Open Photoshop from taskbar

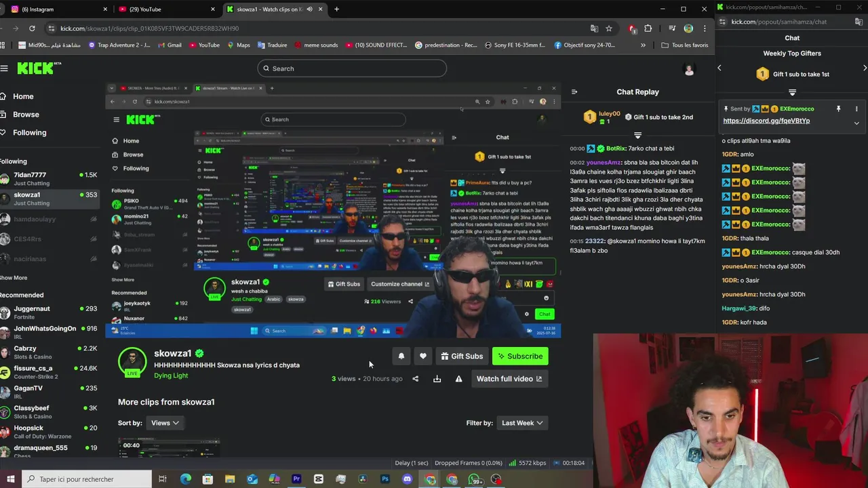pos(385,479)
